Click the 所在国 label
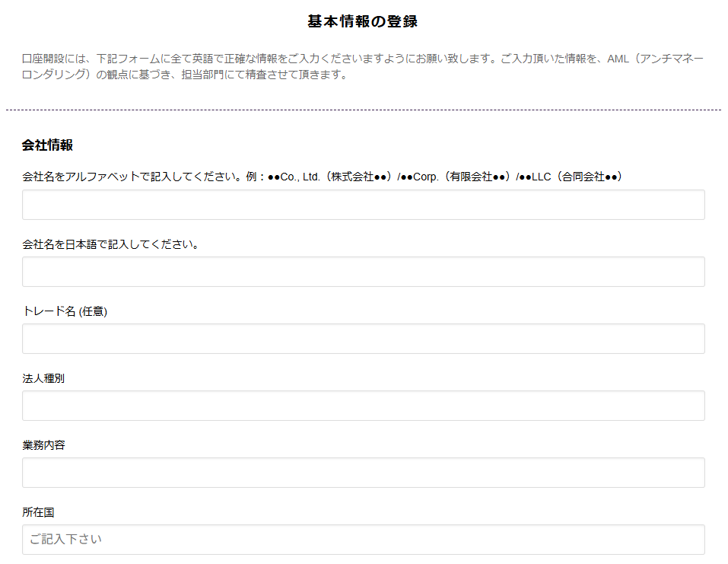The width and height of the screenshot is (728, 564). click(x=38, y=512)
